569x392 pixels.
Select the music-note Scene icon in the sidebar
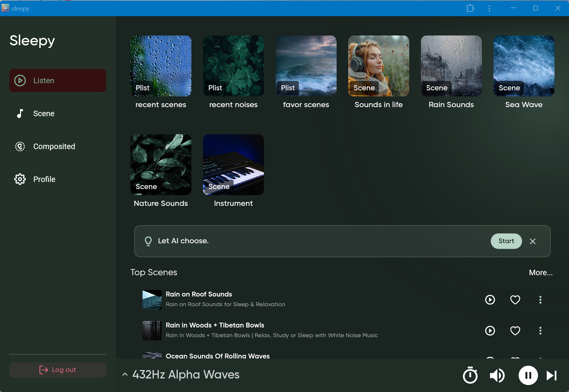point(20,113)
